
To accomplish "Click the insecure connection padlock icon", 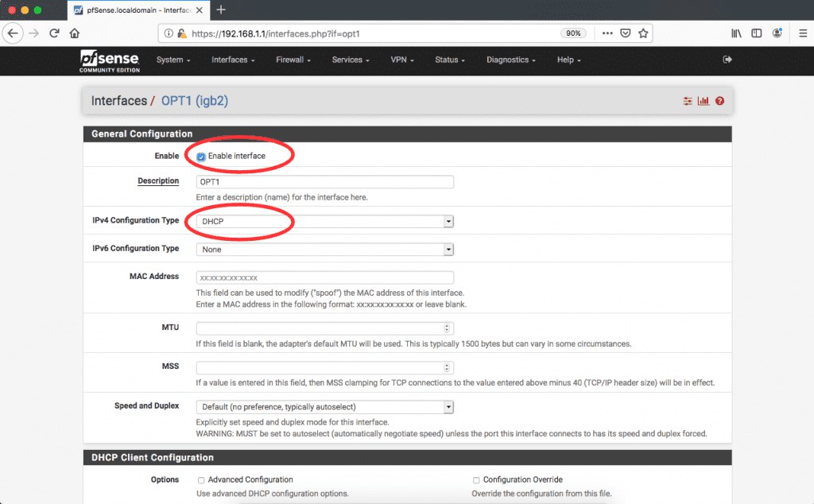I will (182, 33).
